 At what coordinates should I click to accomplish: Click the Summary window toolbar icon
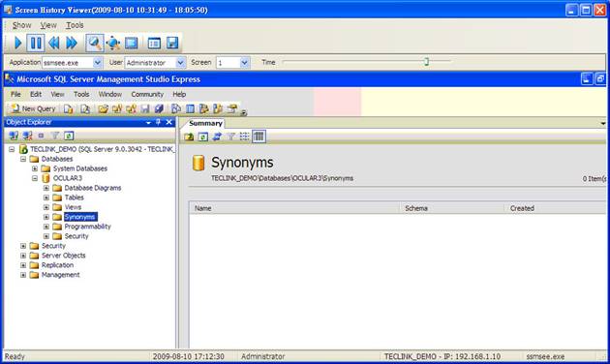[x=190, y=109]
